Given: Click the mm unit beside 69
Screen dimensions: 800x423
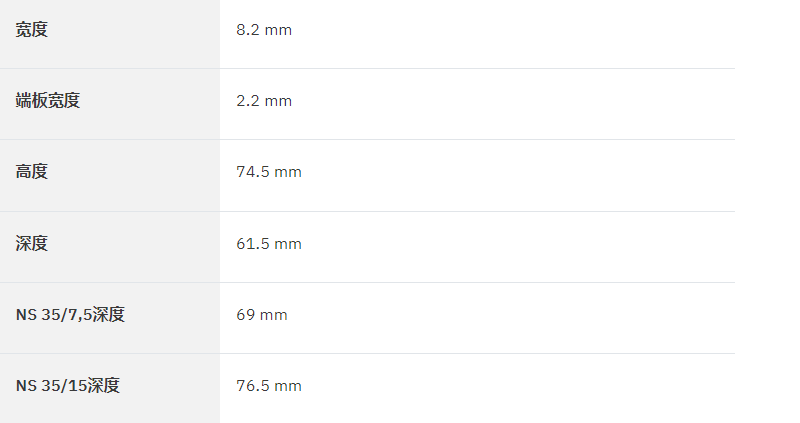Looking at the screenshot, I should [x=274, y=315].
